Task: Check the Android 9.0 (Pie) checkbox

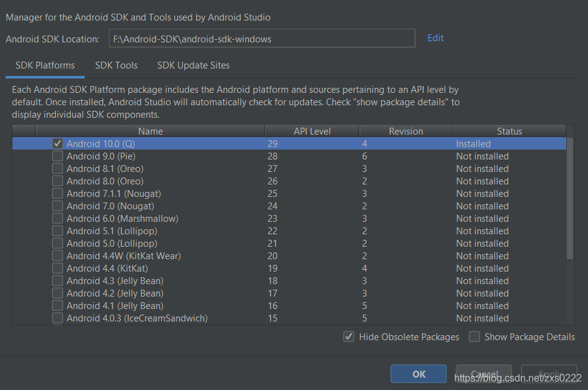Action: [x=57, y=156]
